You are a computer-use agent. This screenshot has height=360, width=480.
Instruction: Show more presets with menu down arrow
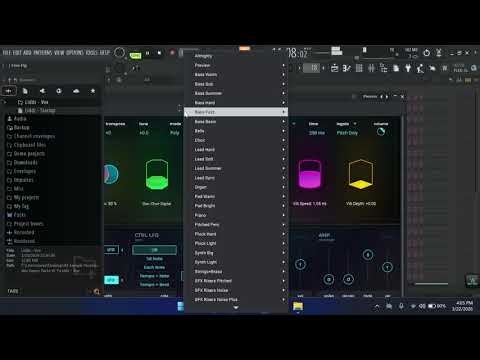pyautogui.click(x=236, y=308)
